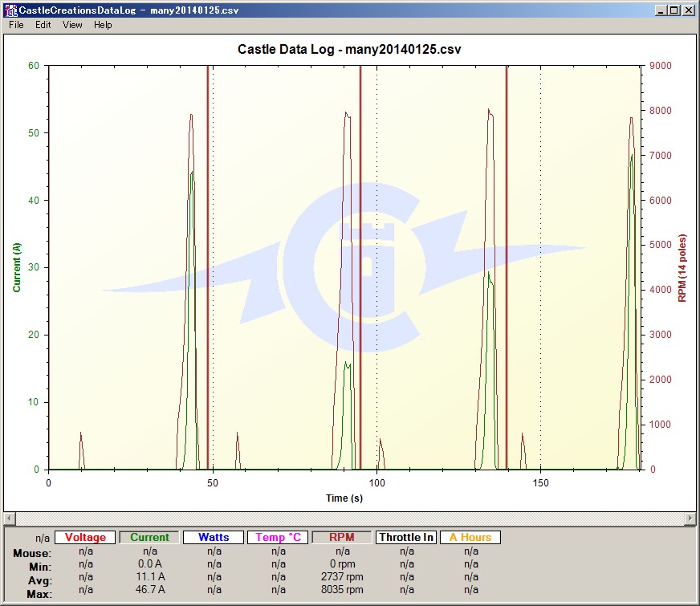Click the 'Time (s)' x-axis label
Image resolution: width=700 pixels, height=606 pixels.
click(x=344, y=498)
